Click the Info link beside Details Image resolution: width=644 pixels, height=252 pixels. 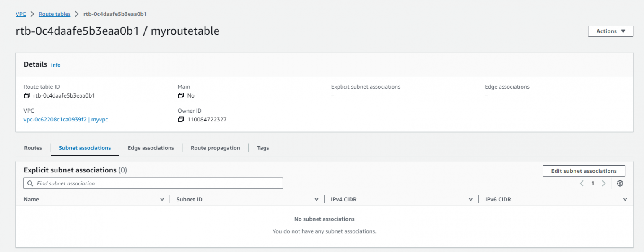(55, 65)
